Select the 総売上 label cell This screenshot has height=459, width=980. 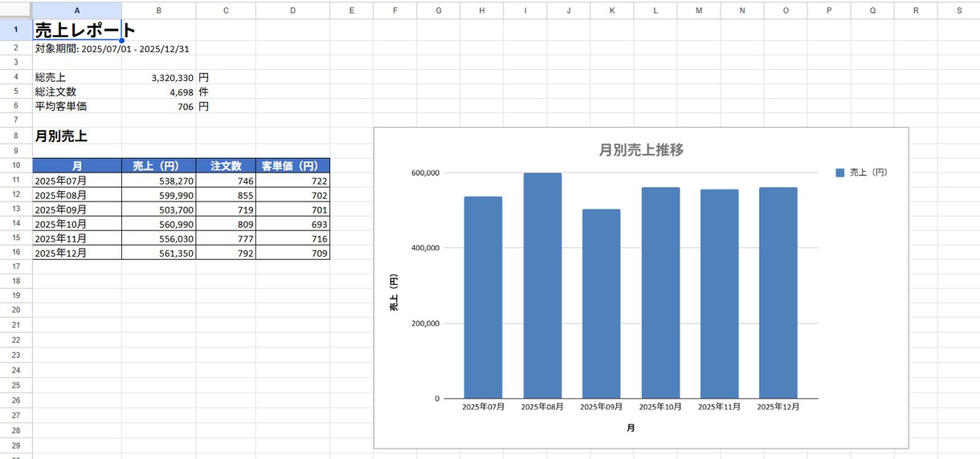coord(77,78)
